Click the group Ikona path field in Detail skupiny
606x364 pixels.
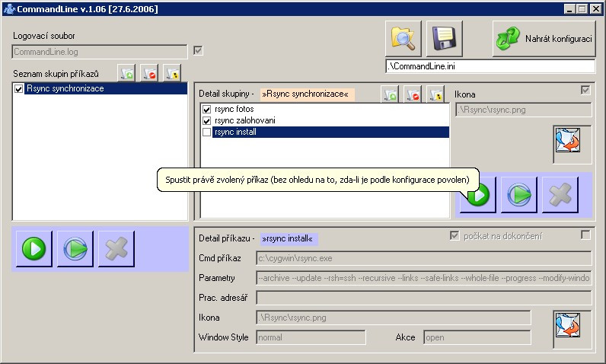[x=523, y=110]
